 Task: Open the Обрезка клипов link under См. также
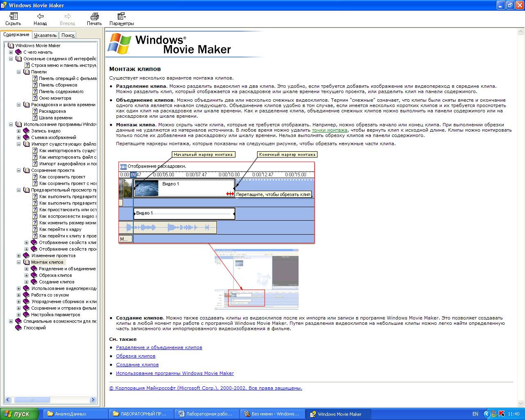136,356
